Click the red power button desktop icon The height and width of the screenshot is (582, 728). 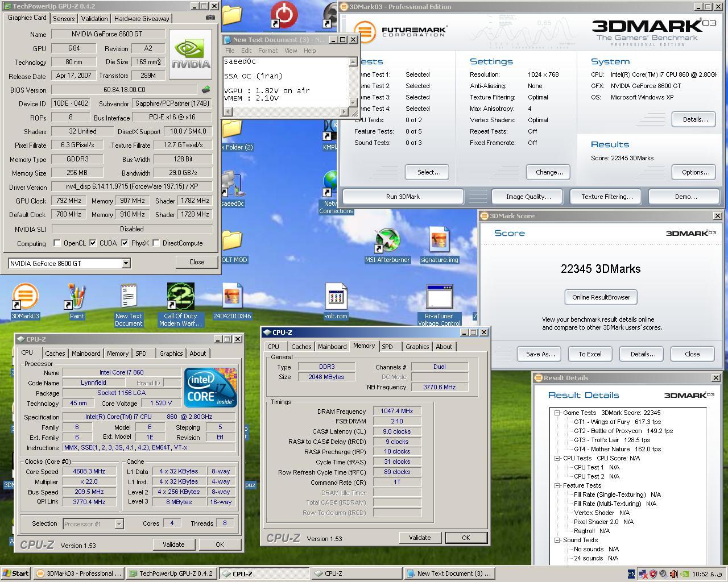[x=284, y=14]
